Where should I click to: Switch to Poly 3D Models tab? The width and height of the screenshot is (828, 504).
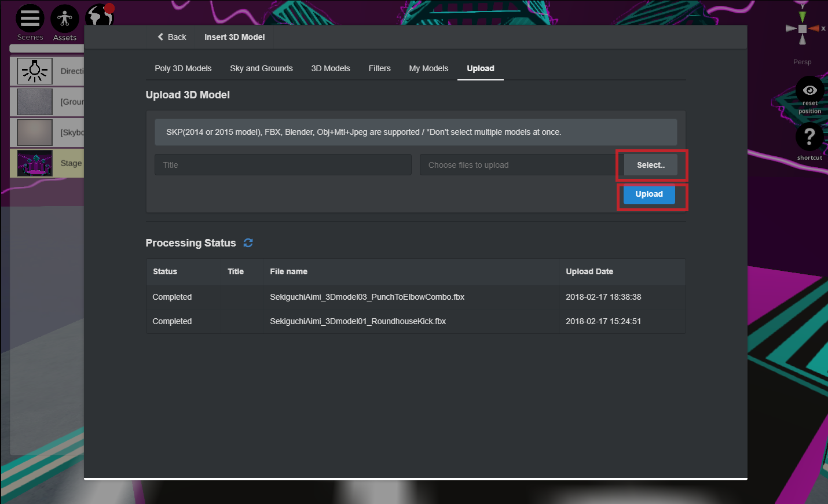pos(183,68)
